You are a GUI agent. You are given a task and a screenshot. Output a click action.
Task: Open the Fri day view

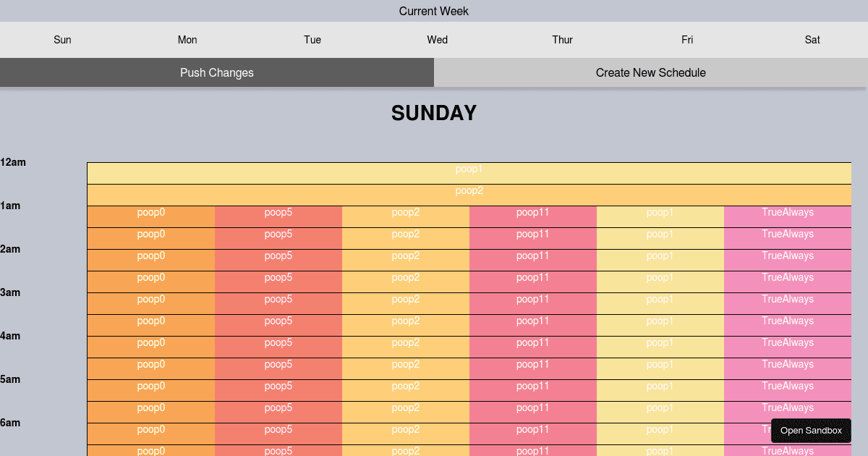pos(687,40)
